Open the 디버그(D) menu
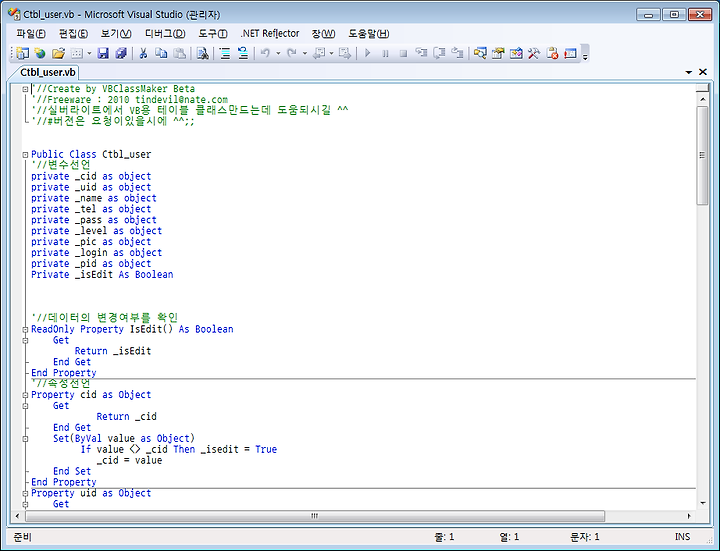 pos(165,34)
